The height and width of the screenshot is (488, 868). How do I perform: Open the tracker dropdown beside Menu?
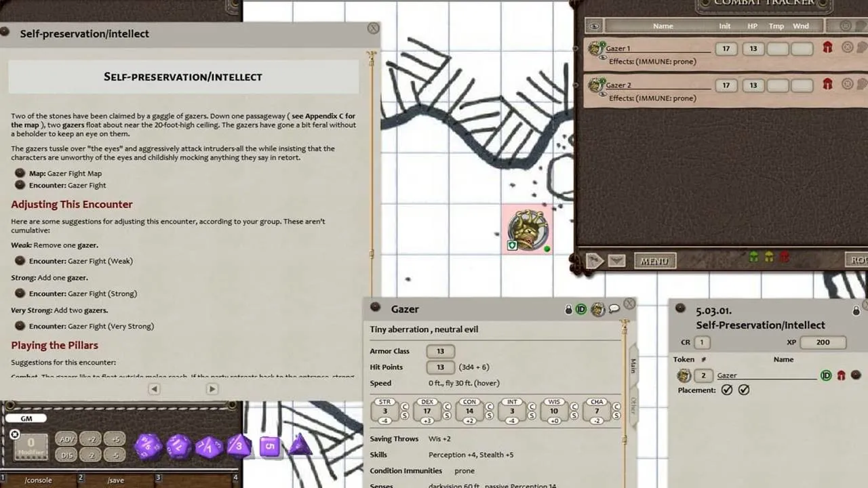point(616,261)
